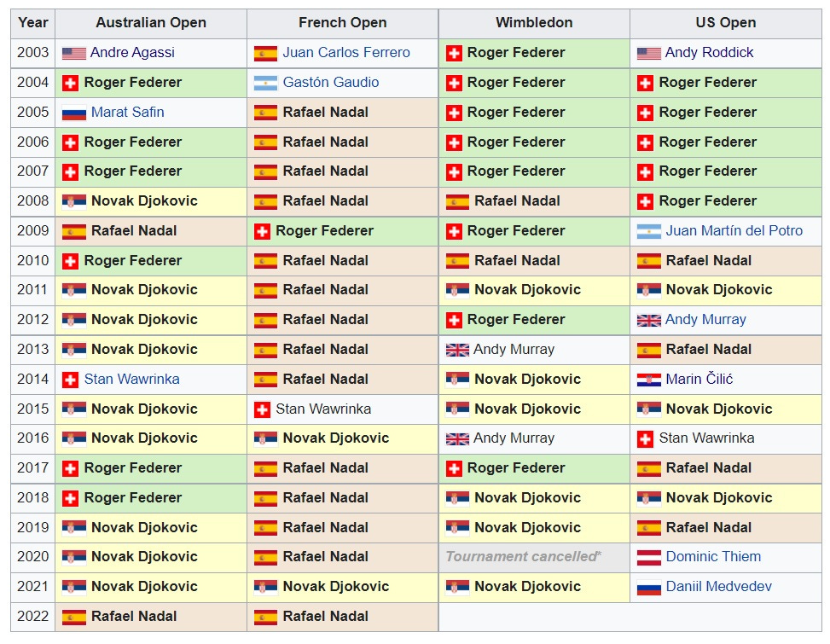This screenshot has height=644, width=830.
Task: Open Andy Murray link in 2012 row
Action: tap(705, 319)
